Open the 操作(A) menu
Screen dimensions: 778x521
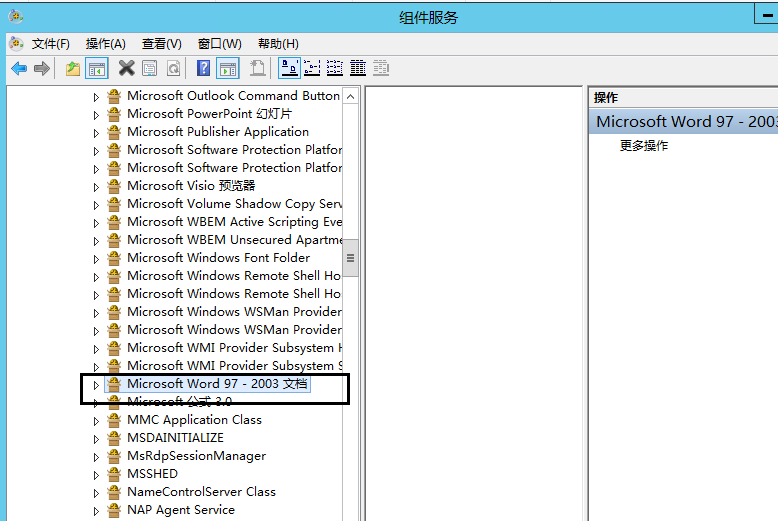click(x=106, y=44)
